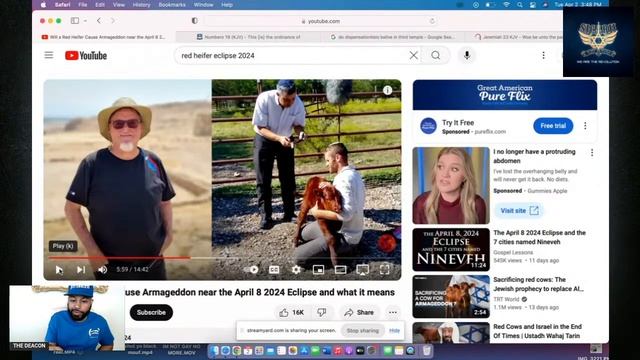Open the View menu
The image size is (640, 360).
click(119, 4)
